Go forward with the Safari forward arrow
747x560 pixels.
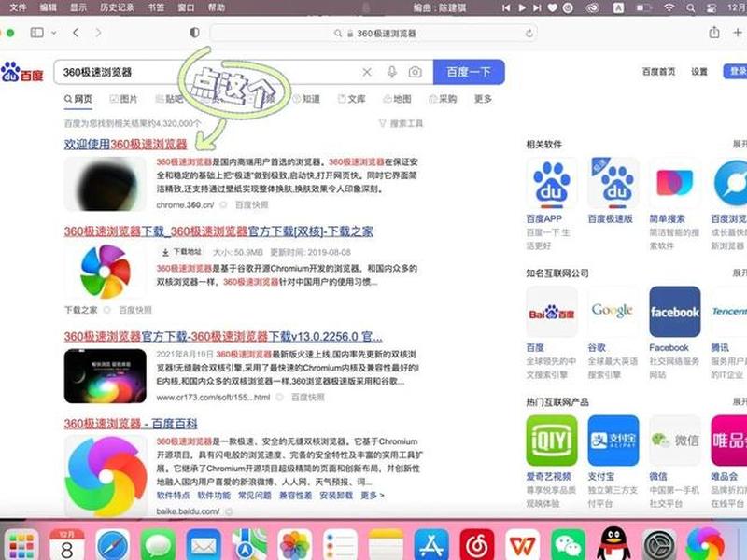(98, 33)
